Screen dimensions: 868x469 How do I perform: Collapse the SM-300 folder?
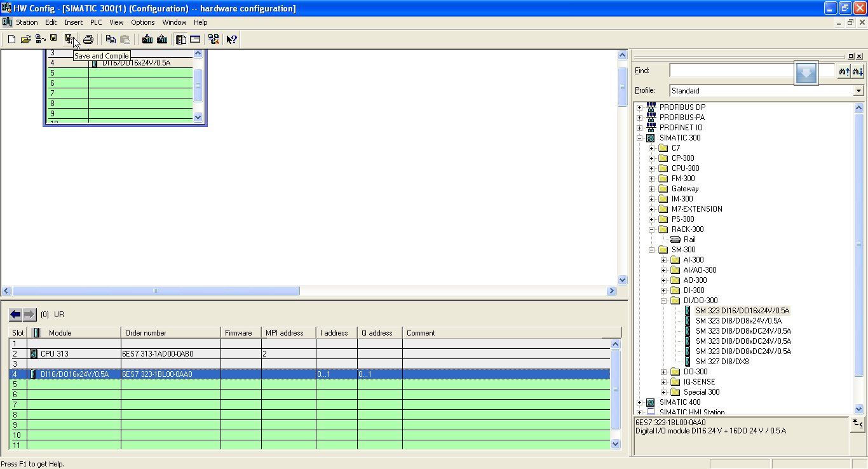[652, 250]
